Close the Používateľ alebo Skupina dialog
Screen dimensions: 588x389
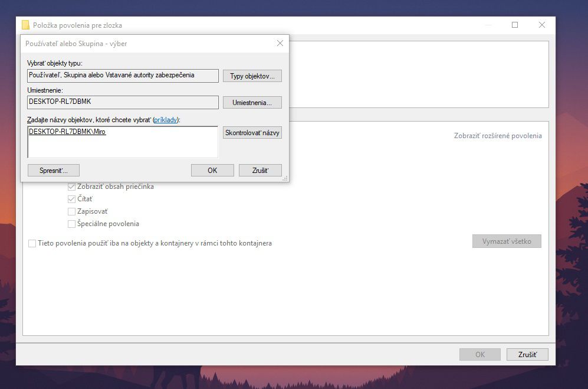(280, 43)
